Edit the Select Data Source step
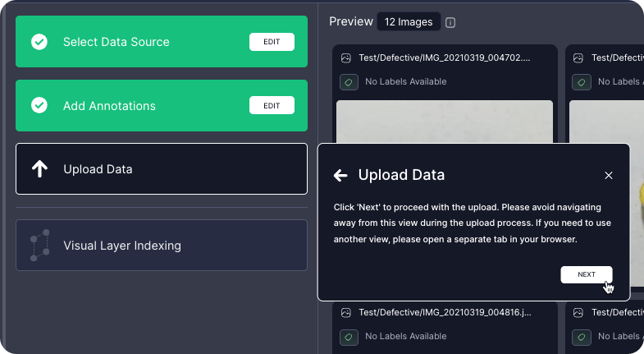The width and height of the screenshot is (644, 354). click(x=272, y=42)
